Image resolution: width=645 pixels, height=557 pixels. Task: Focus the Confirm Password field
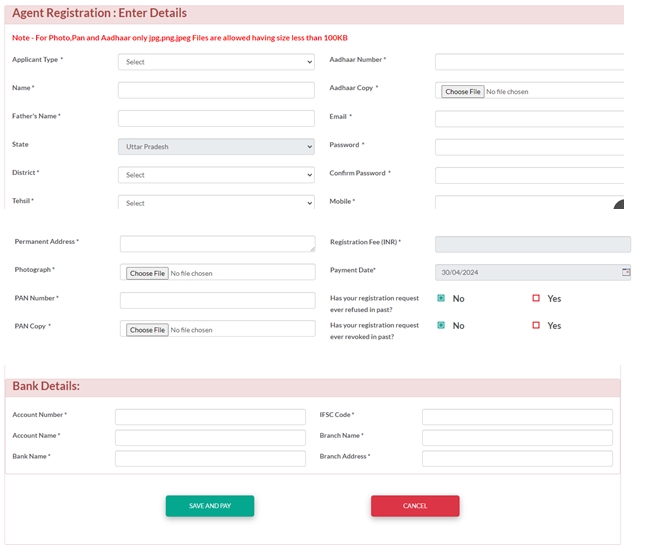[529, 175]
